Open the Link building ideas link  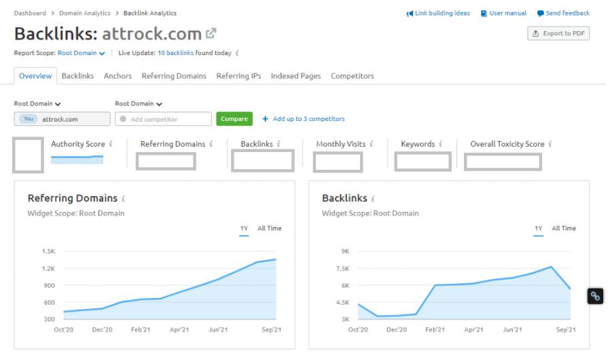coord(438,14)
